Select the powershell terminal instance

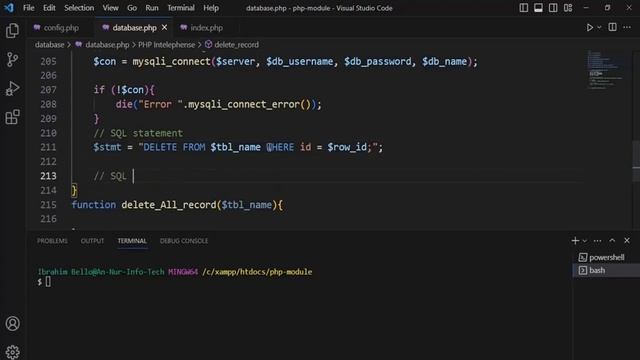pyautogui.click(x=606, y=257)
